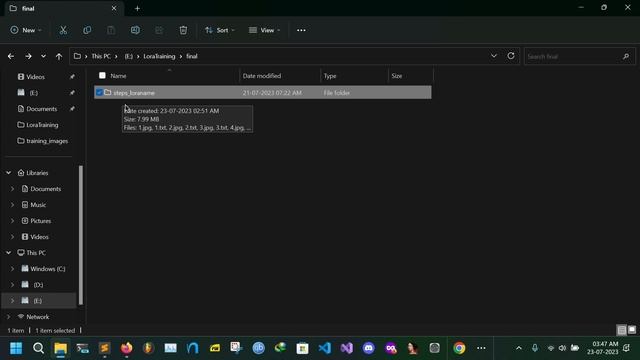The width and height of the screenshot is (640, 360).
Task: Expand Pictures library node
Action: [x=12, y=221]
